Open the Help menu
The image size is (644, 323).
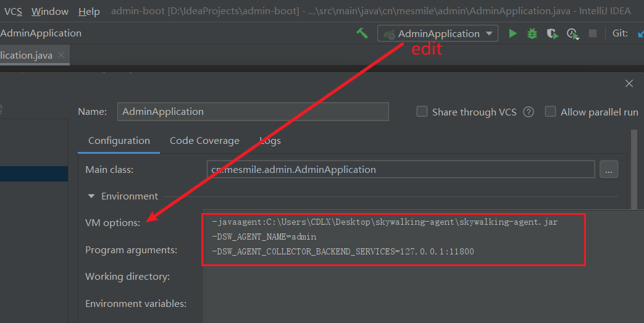(89, 11)
